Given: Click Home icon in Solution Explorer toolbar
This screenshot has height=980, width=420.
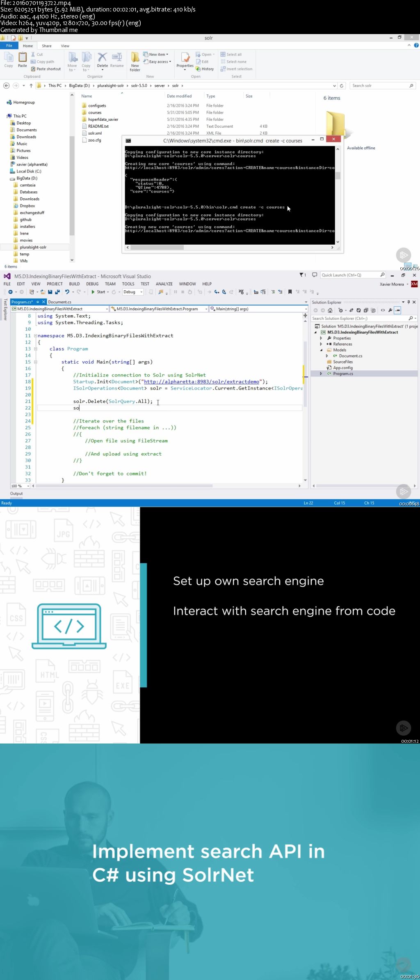Looking at the screenshot, I should pos(330,310).
